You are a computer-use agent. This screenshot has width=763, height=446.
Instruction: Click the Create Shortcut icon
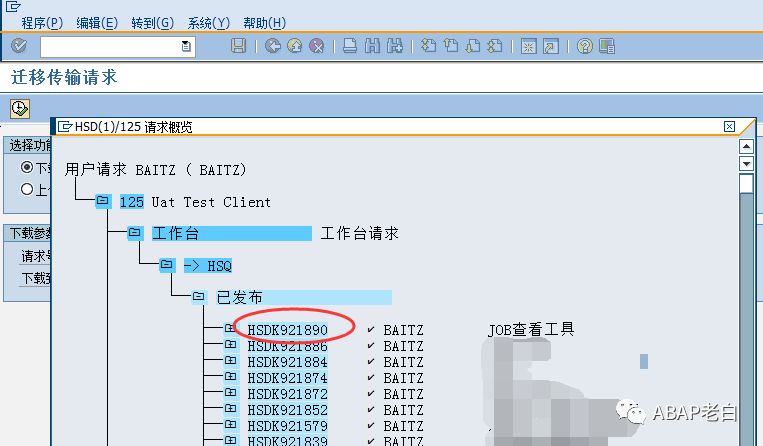[551, 46]
